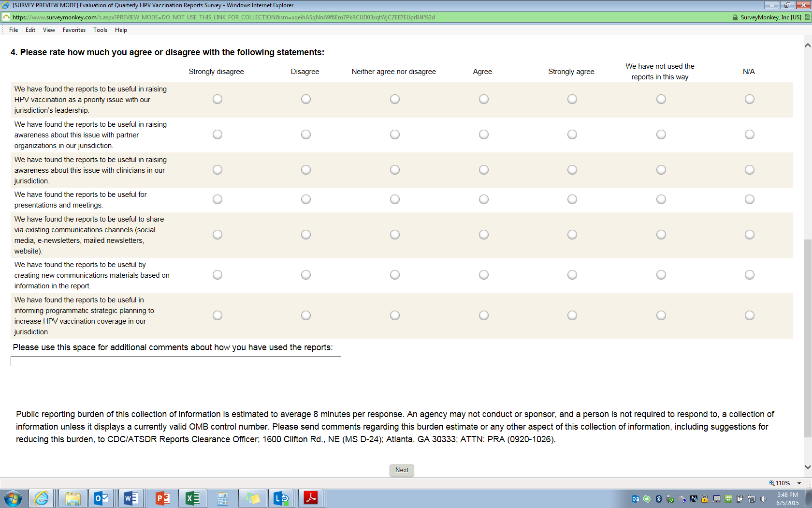Click the Next button
Screen dimensions: 812x508
[x=402, y=470]
